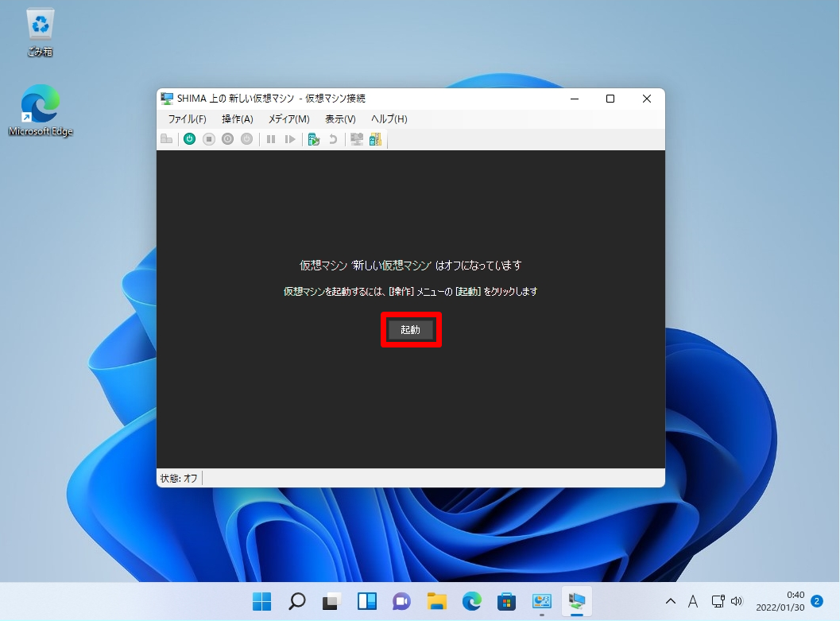Open the Windows Start menu

pyautogui.click(x=261, y=601)
